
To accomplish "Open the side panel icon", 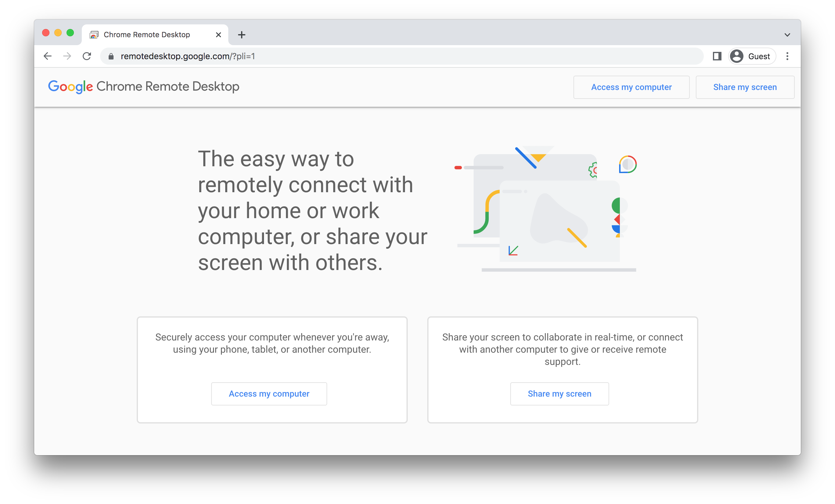I will [x=717, y=56].
